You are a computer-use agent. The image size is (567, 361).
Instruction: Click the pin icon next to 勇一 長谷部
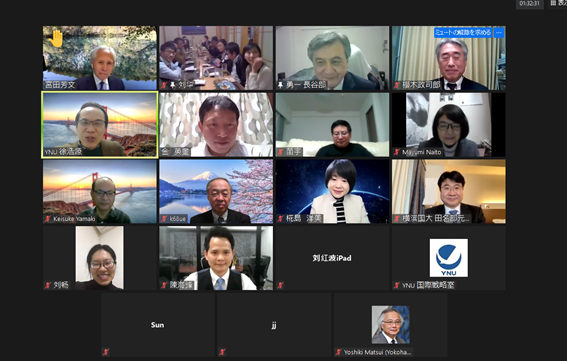280,85
